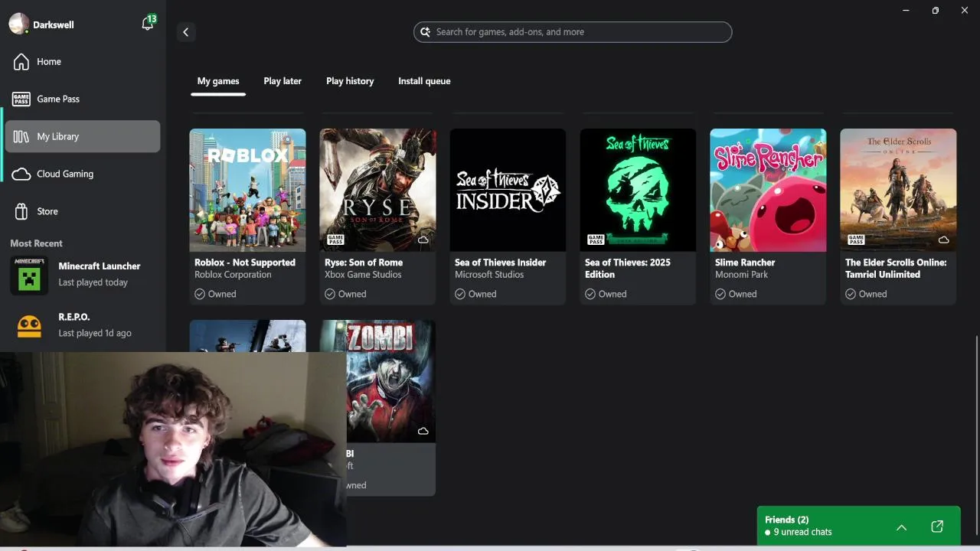Open the Sea of Thieves Insider cover
The width and height of the screenshot is (980, 551).
point(508,190)
